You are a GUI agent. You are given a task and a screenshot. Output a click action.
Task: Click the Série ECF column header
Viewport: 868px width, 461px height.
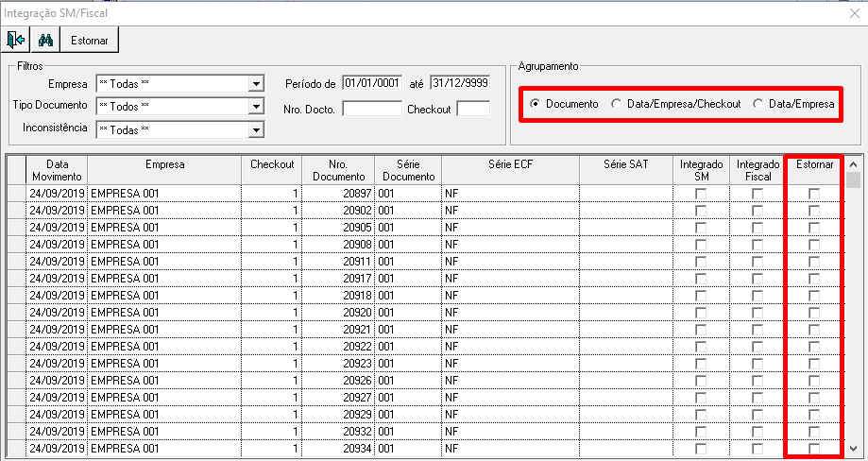510,170
